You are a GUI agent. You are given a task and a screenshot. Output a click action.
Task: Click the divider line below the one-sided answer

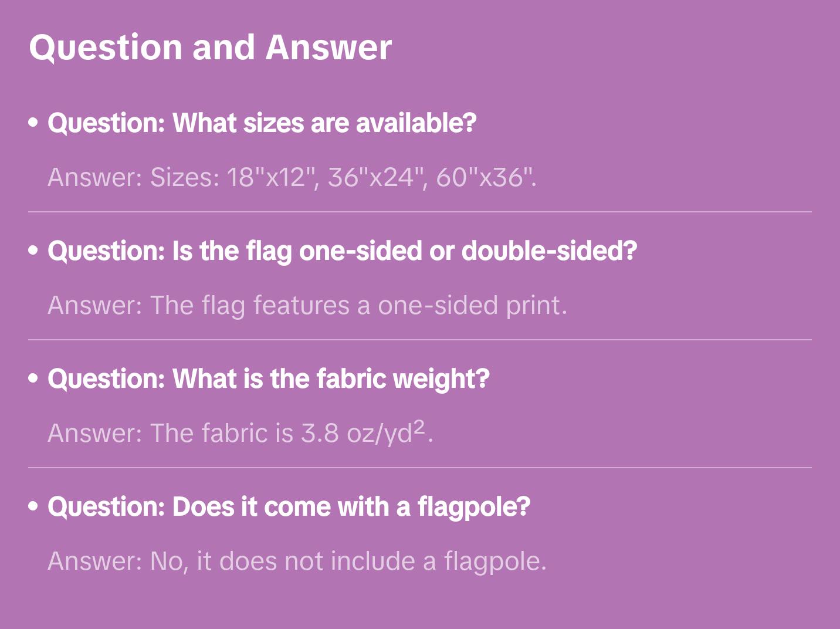419,340
